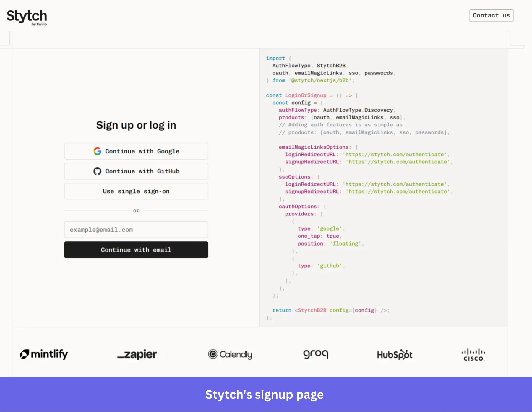Viewport: 532px width, 412px height.
Task: Click the type 'google' line
Action: click(321, 229)
